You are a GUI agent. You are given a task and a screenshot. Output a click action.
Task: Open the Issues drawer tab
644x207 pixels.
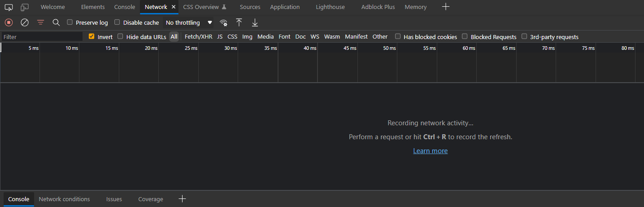(114, 199)
